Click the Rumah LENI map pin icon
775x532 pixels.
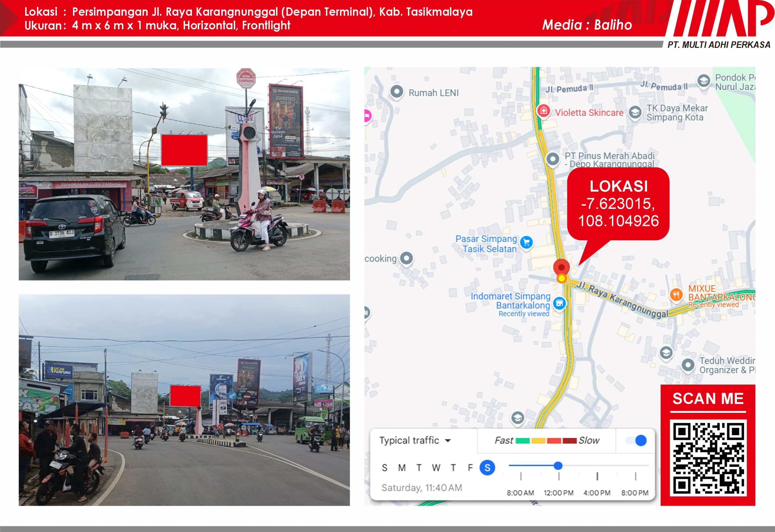pyautogui.click(x=397, y=92)
